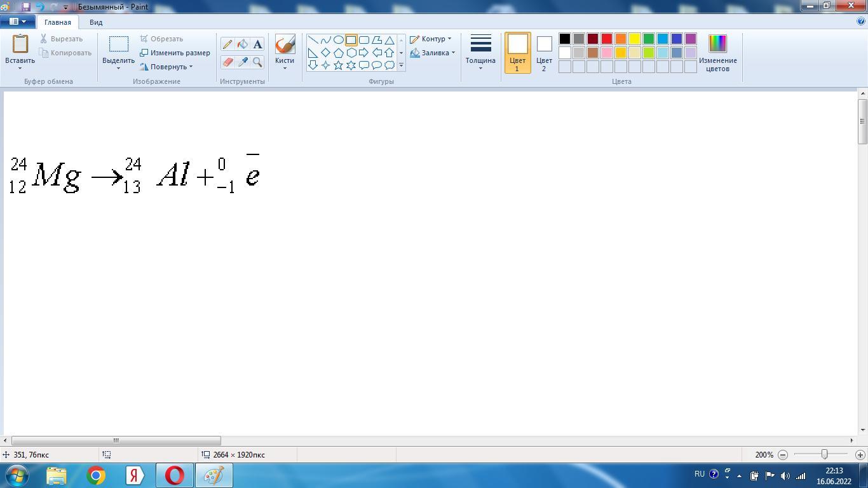Open Google Chrome from the taskbar
The image size is (868, 488).
[x=96, y=475]
